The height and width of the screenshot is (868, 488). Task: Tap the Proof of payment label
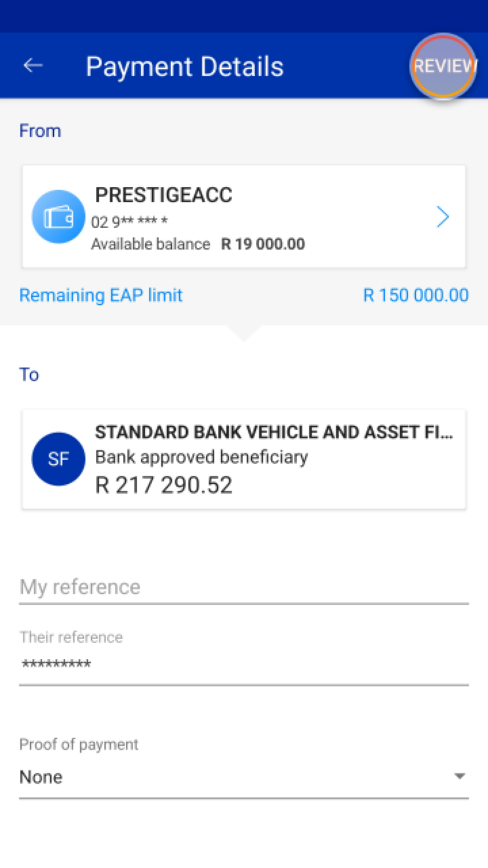click(79, 745)
